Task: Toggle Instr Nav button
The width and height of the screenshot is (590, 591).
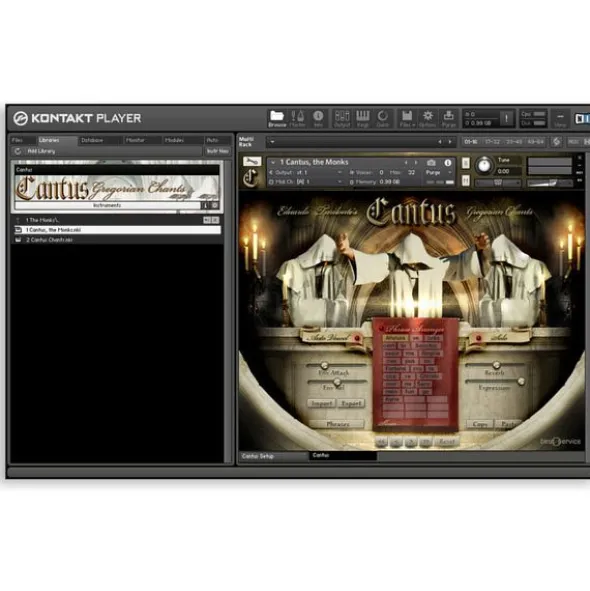Action: coord(218,151)
